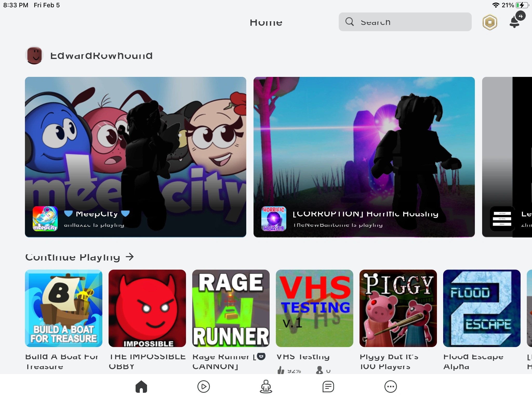
Task: Click EdwardRowhound profile avatar
Action: pos(34,55)
